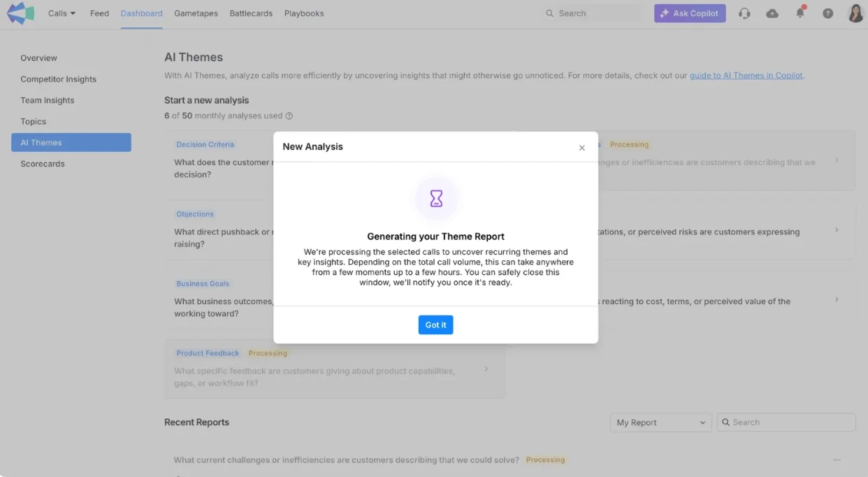Viewport: 868px width, 477px height.
Task: Switch to the Playbooks tab
Action: pos(304,13)
